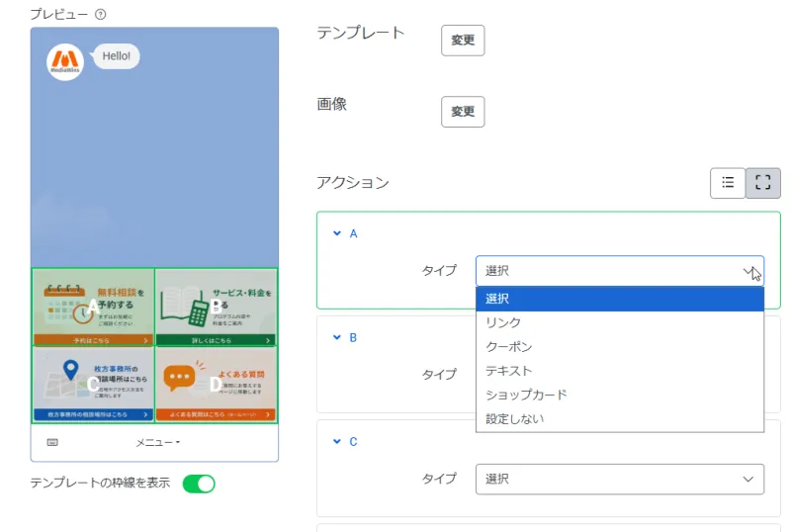Choose ショップカード option in the dropdown list
Screen dimensions: 791x532
[x=620, y=395]
